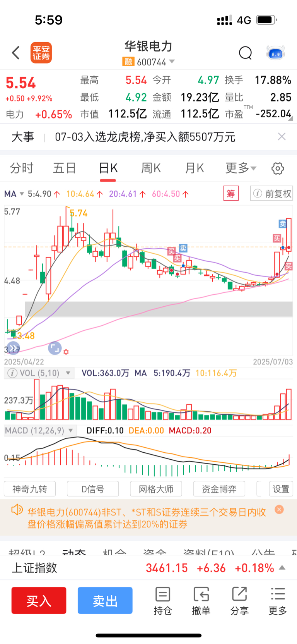Switch to the 分时 tab
This screenshot has width=297, height=644.
pyautogui.click(x=22, y=168)
